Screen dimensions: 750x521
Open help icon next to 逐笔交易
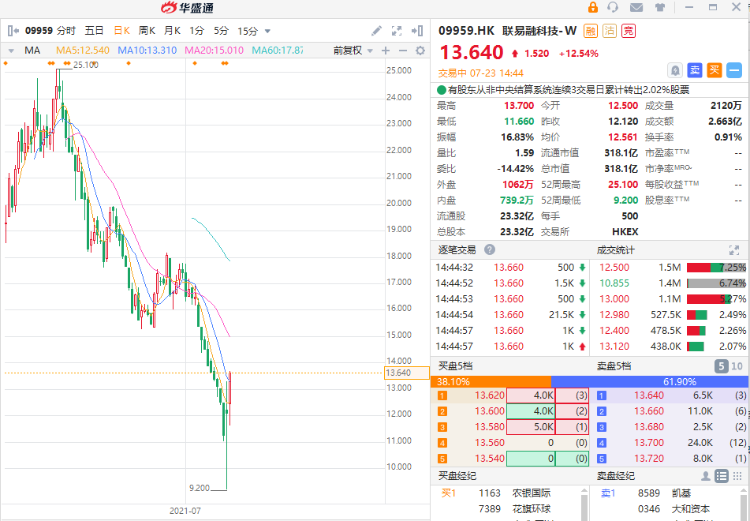489,250
